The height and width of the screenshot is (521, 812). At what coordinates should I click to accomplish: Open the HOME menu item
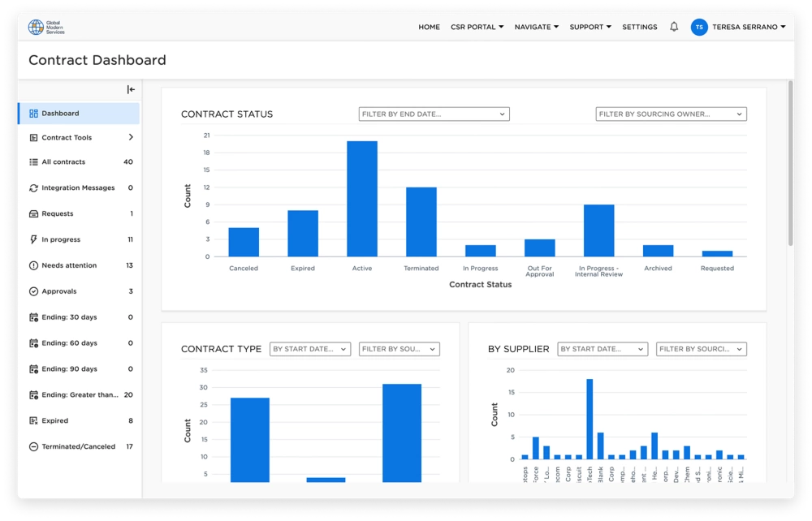(429, 26)
